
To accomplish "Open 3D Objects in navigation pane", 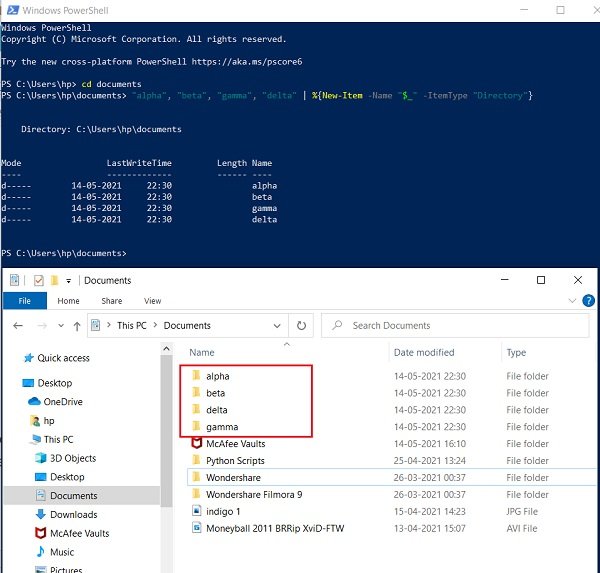I will tap(73, 458).
